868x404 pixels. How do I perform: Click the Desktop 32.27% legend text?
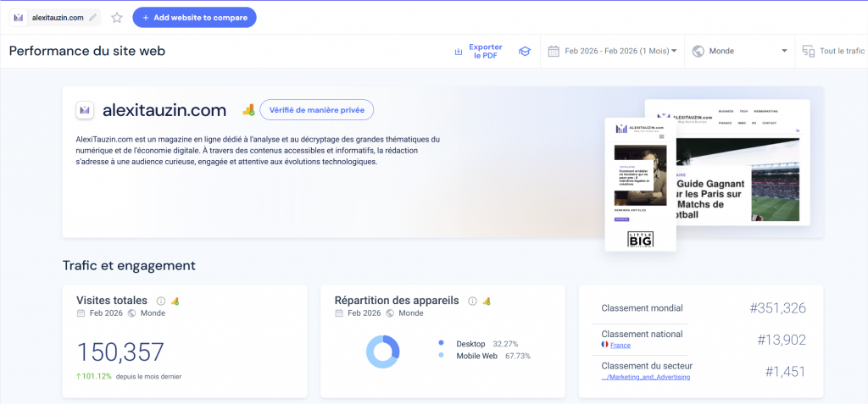(487, 344)
